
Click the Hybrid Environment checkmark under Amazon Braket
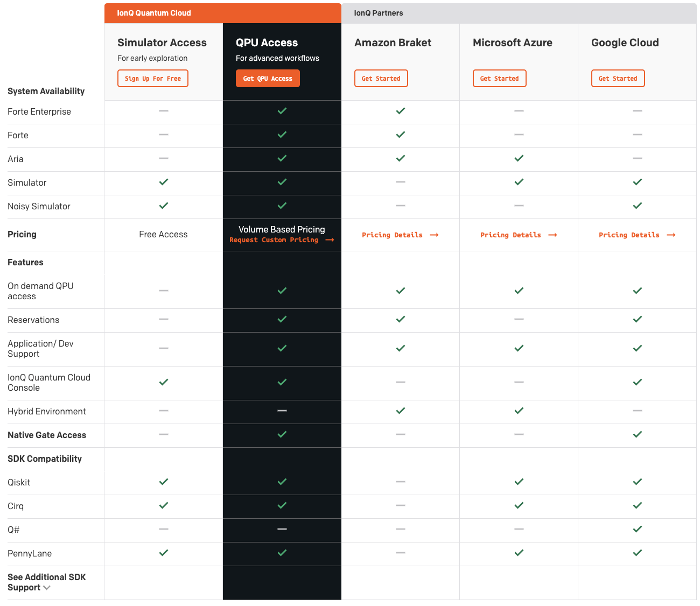tap(400, 411)
